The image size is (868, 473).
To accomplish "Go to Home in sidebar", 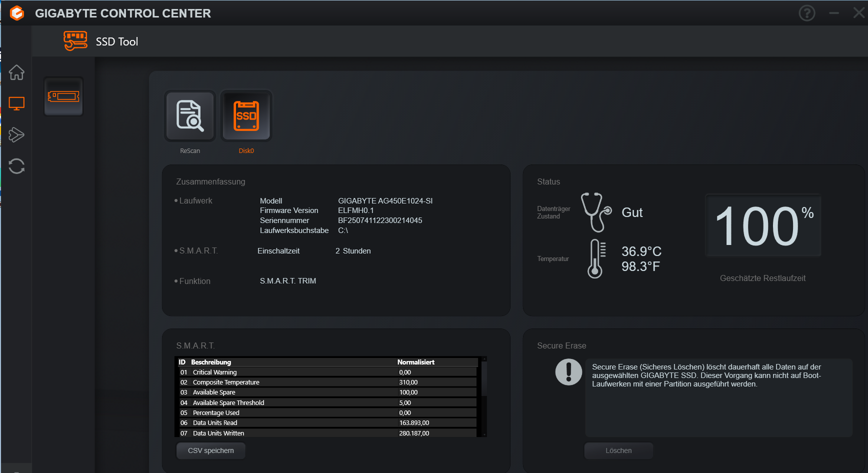I will tap(16, 72).
